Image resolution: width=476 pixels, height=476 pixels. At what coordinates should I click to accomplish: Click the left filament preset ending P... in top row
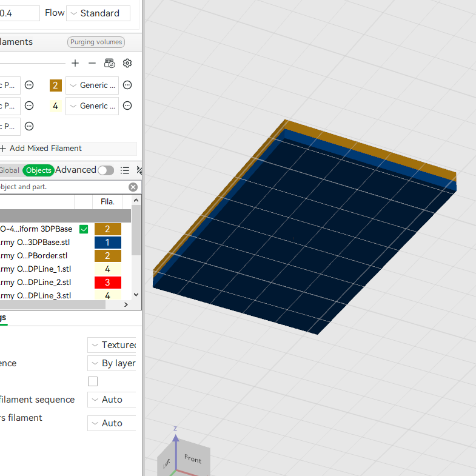(9, 85)
